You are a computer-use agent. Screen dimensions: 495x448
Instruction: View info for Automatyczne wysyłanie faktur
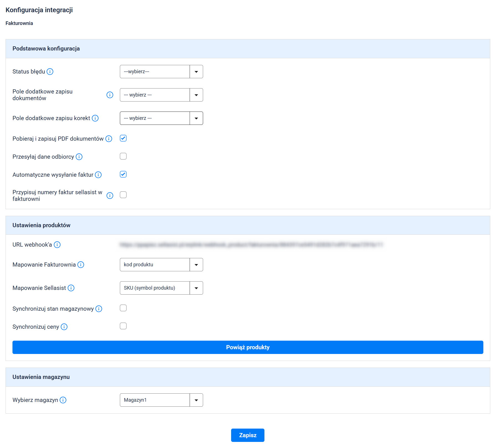tap(98, 175)
